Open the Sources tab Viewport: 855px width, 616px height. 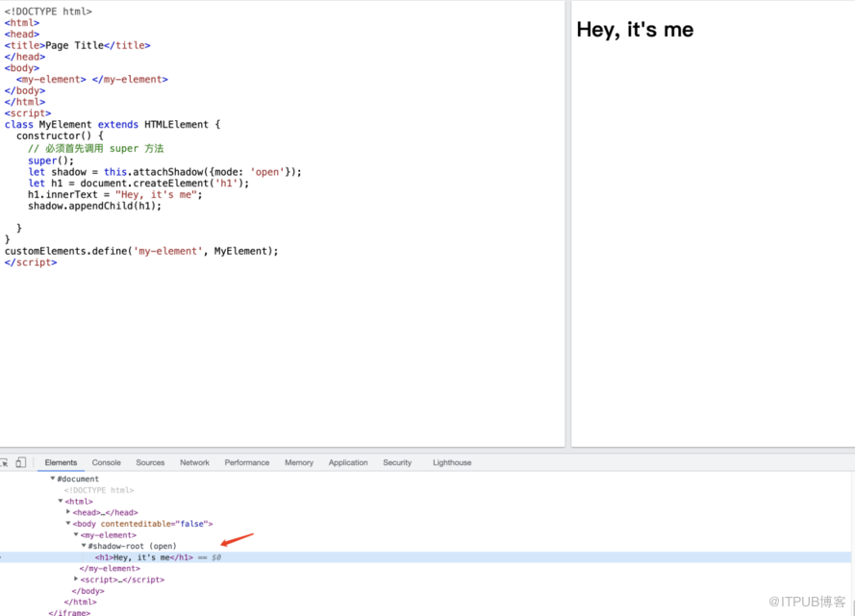150,462
